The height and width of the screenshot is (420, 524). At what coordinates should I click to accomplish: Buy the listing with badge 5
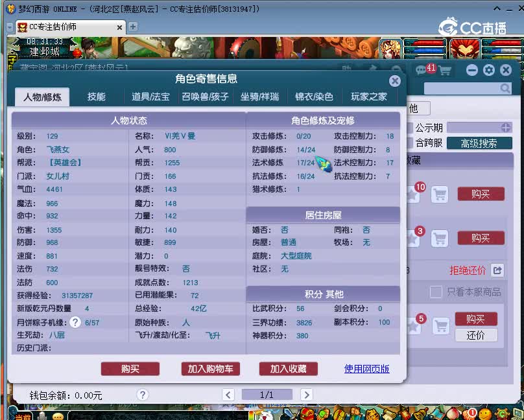click(476, 319)
